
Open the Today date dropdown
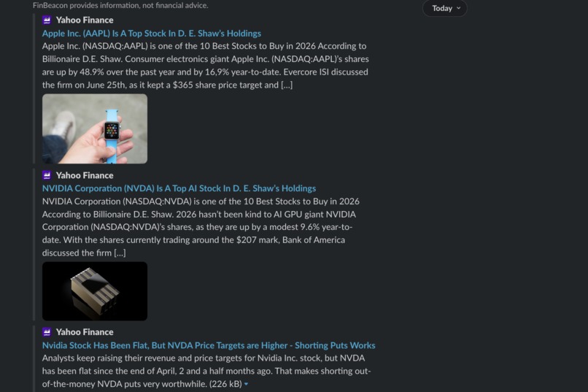point(445,8)
